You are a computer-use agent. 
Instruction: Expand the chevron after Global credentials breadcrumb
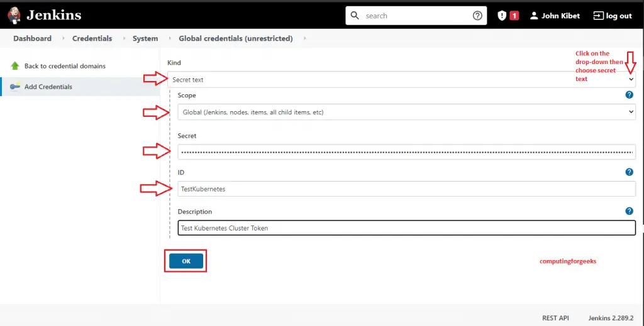click(305, 38)
